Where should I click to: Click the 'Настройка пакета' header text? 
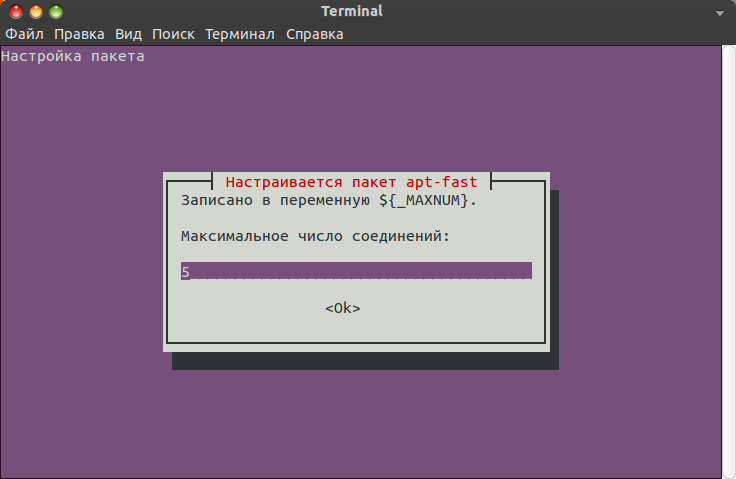(73, 56)
